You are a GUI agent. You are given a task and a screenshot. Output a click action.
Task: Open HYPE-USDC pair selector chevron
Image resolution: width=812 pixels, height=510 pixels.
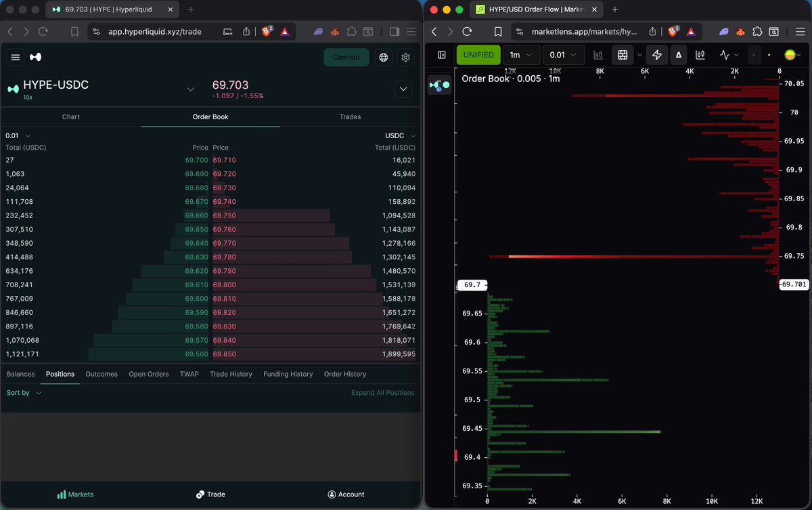pos(190,89)
